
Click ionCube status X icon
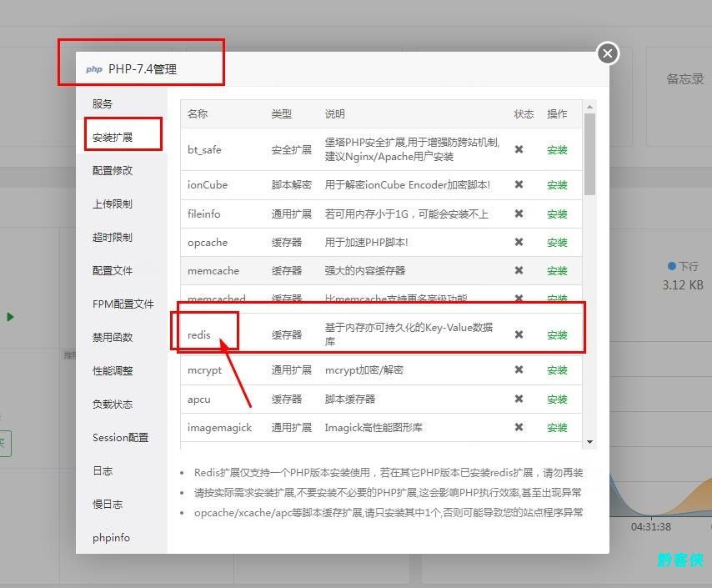click(x=519, y=184)
